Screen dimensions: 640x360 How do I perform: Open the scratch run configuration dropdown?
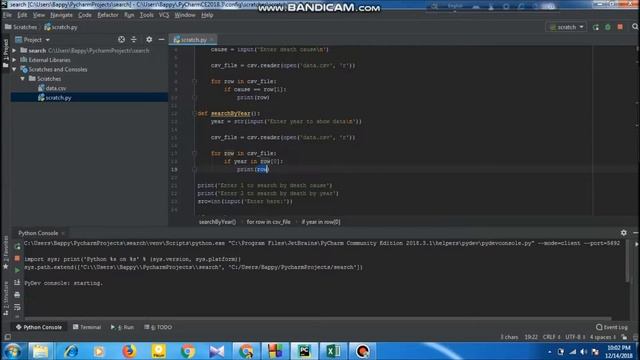pos(567,27)
